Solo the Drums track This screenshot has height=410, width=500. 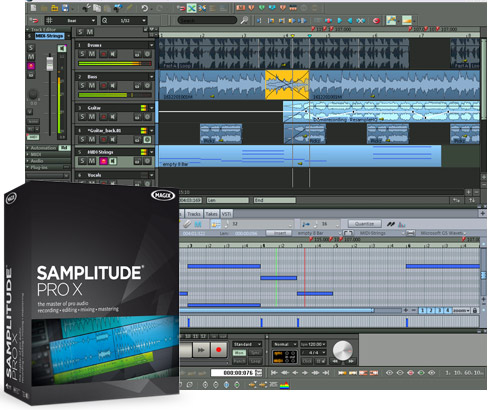(82, 54)
